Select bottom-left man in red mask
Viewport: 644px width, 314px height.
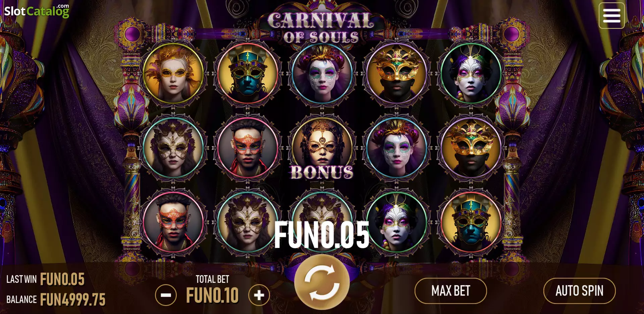[x=173, y=222]
